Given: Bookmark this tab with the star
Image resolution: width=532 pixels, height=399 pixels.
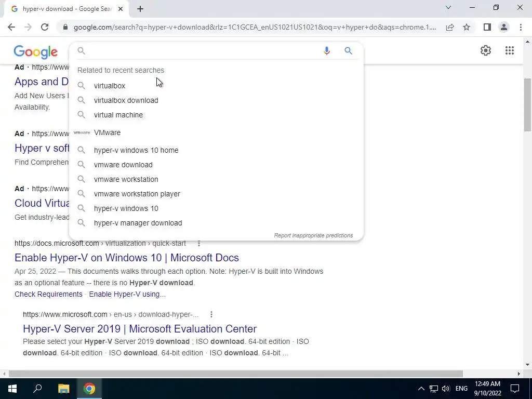Looking at the screenshot, I should click(x=467, y=27).
